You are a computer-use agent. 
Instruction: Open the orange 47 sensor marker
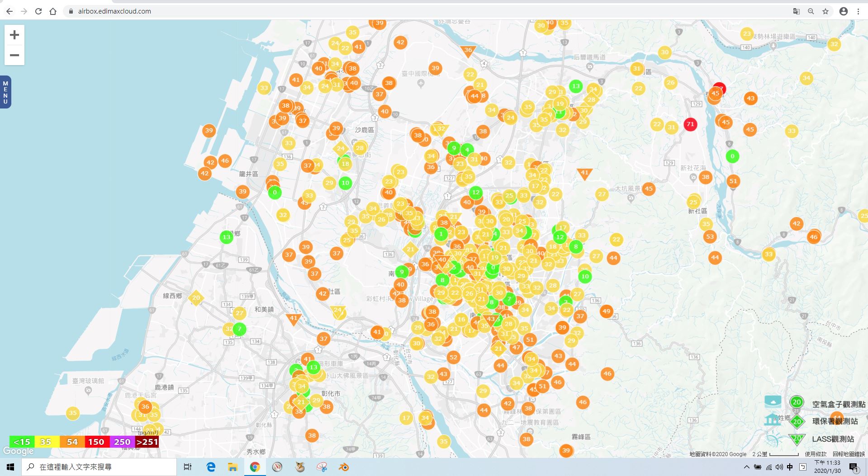coord(516,348)
